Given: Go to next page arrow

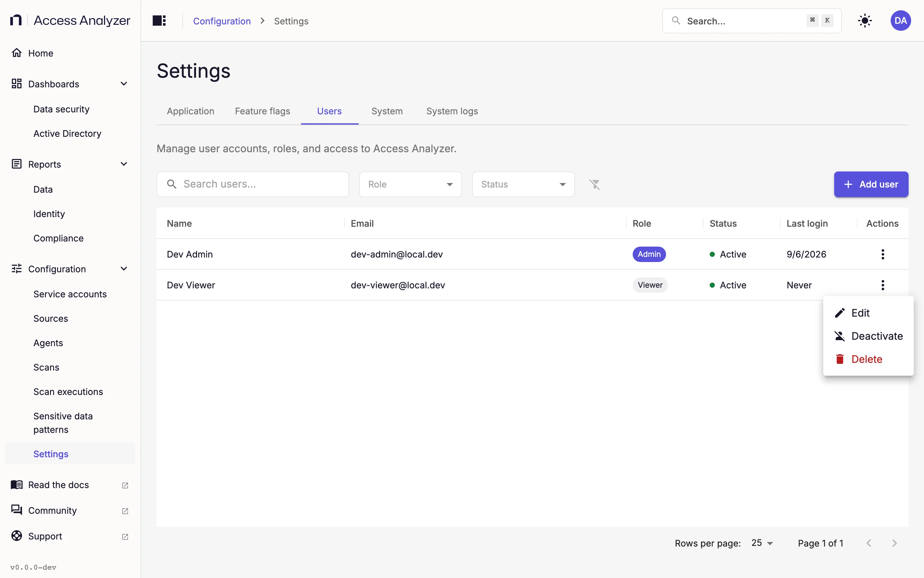Looking at the screenshot, I should tap(894, 543).
